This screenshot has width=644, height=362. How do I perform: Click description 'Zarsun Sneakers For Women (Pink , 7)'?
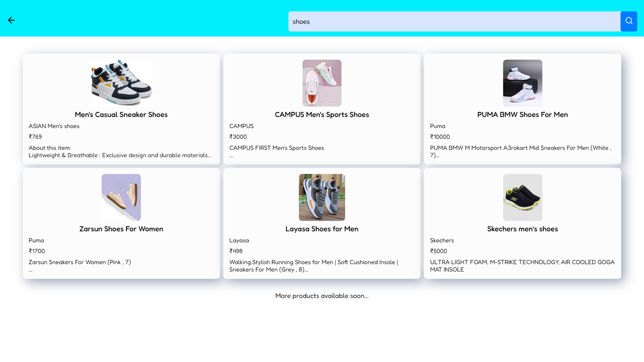[x=80, y=262]
